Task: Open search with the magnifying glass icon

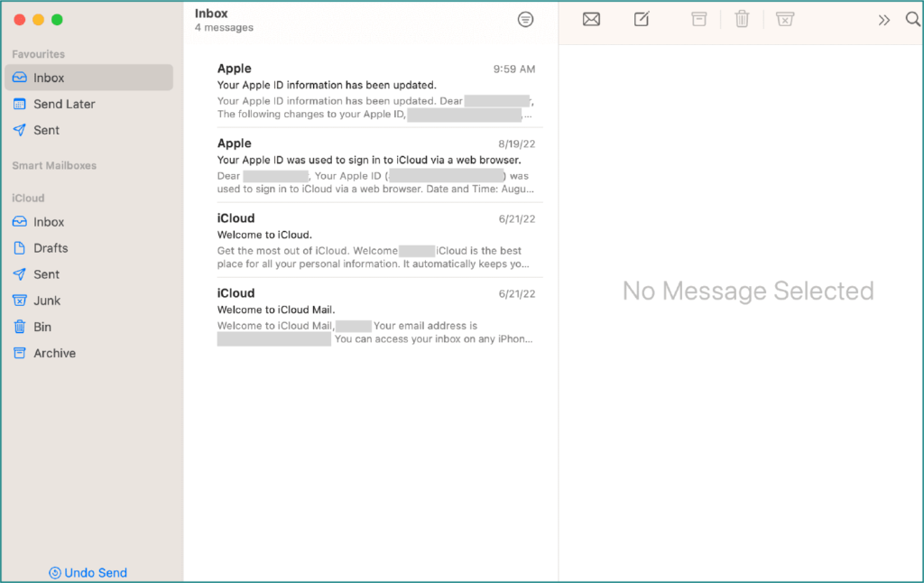Action: point(912,18)
